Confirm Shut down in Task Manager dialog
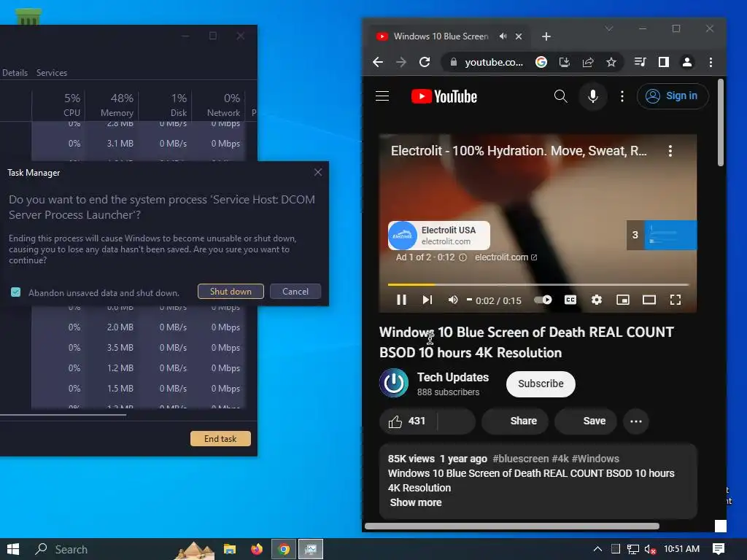The height and width of the screenshot is (560, 747). pos(231,292)
